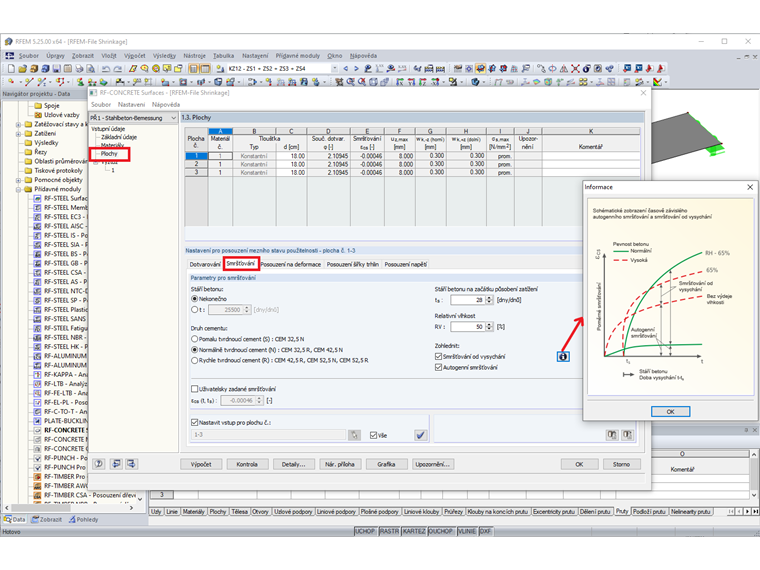The image size is (760, 570).
Task: Open Nastavení menu in RF-CONCRETE window
Action: (x=131, y=104)
